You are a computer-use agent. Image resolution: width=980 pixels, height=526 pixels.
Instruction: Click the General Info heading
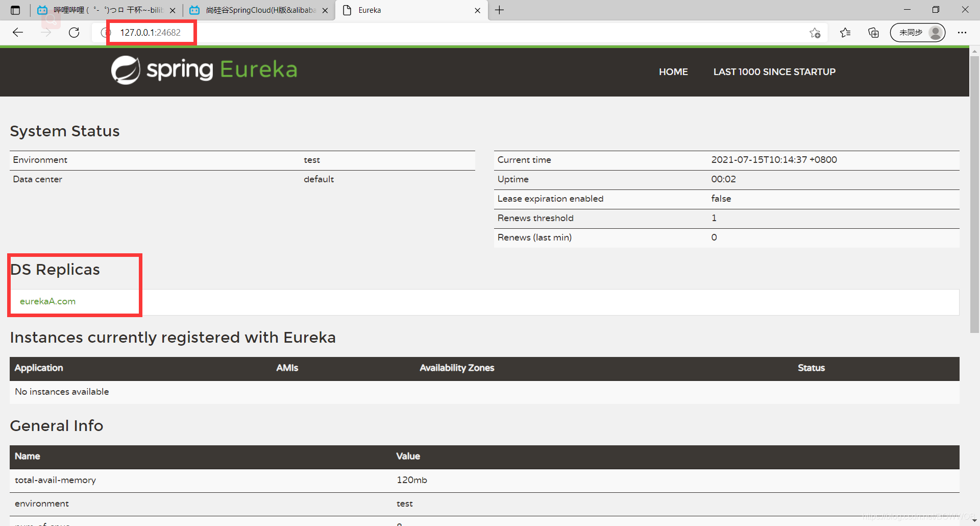(57, 426)
